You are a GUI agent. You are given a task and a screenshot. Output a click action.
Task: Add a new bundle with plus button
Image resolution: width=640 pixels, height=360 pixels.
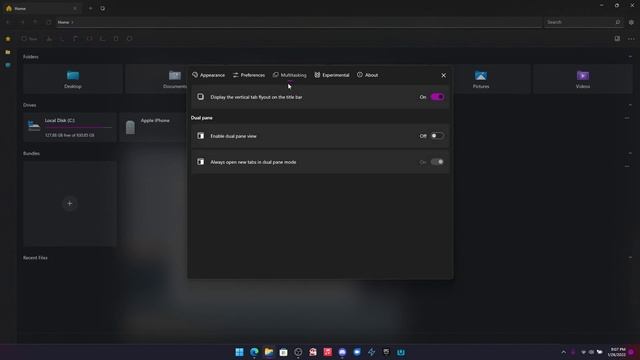(69, 203)
